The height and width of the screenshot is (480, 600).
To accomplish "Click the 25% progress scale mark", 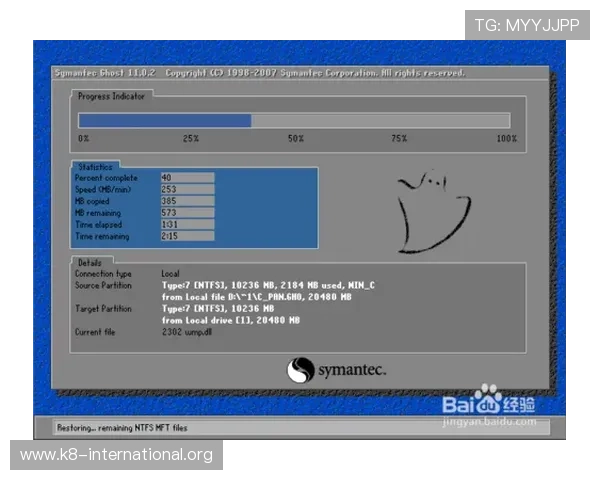I will point(191,138).
